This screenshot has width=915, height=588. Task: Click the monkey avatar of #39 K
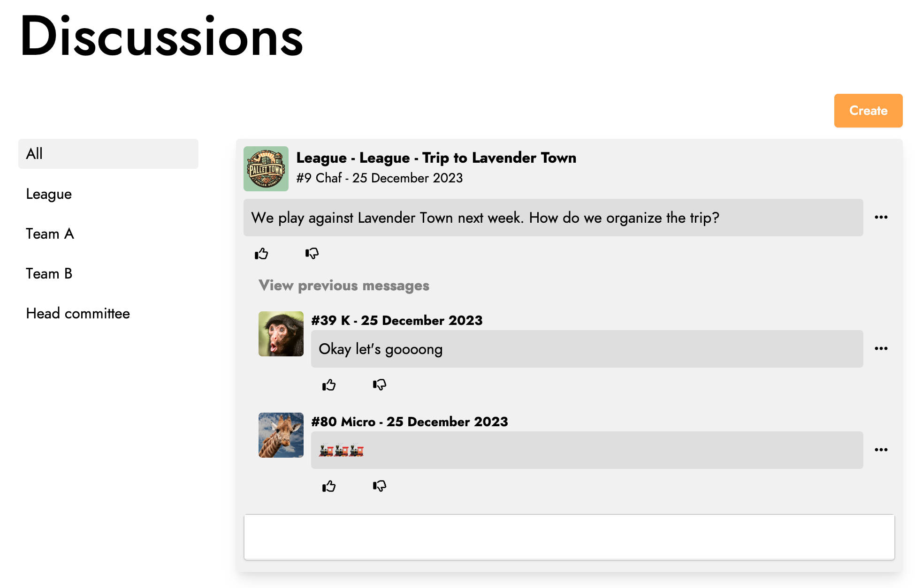click(x=281, y=334)
